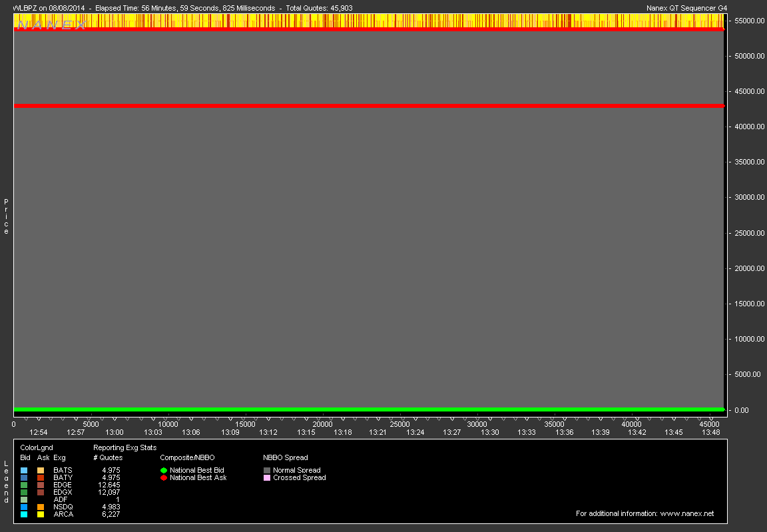Viewport: 767px width, 532px height.
Task: Click the Crossed Spread label
Action: pyautogui.click(x=300, y=477)
